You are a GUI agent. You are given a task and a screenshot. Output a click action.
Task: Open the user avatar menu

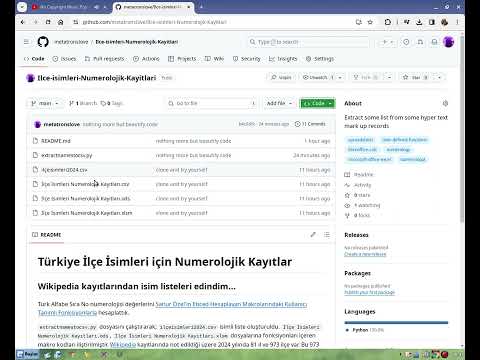[x=449, y=42]
